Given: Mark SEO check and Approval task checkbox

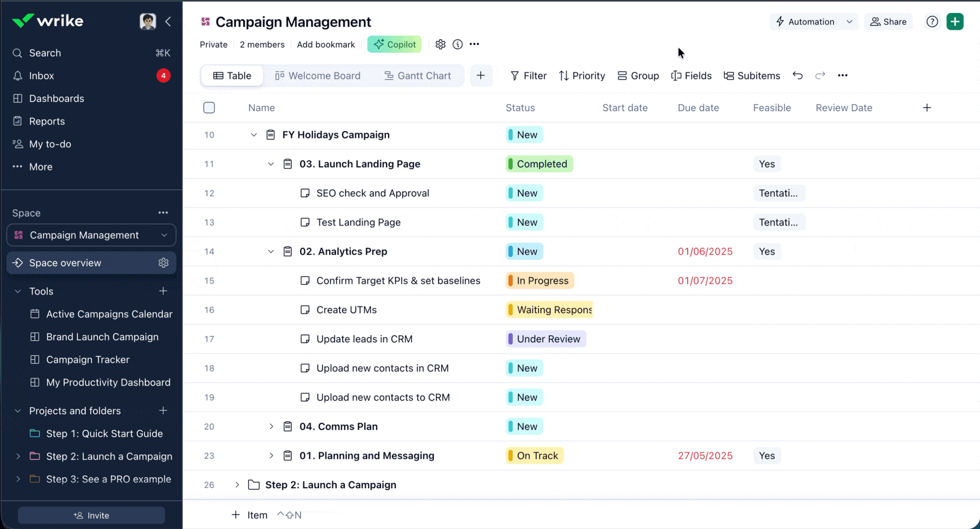Looking at the screenshot, I should 305,193.
